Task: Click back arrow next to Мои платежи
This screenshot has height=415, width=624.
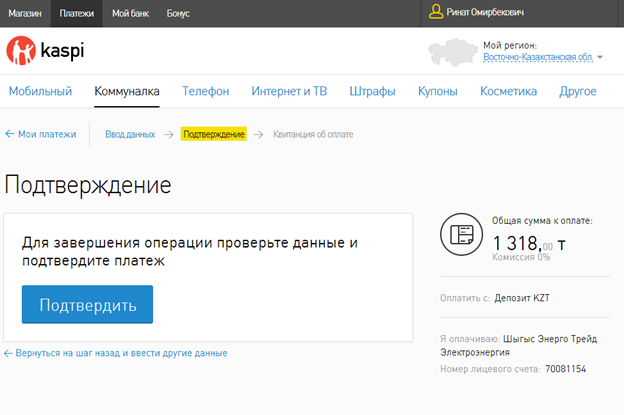Action: pos(10,134)
